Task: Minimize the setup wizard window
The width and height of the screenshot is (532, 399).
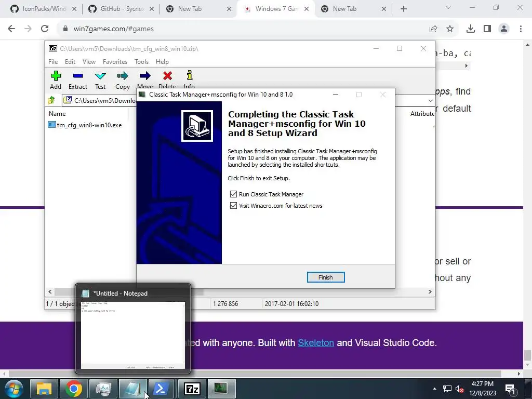Action: point(336,95)
